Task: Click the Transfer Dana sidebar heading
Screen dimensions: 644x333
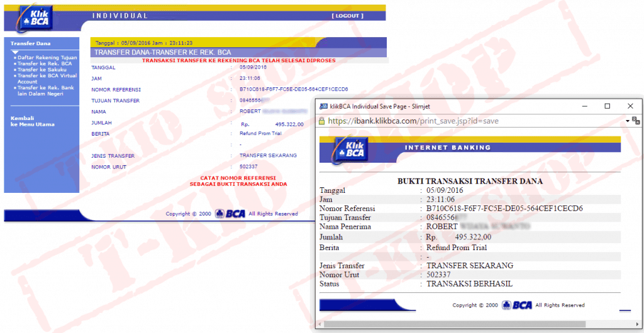Action: tap(30, 43)
